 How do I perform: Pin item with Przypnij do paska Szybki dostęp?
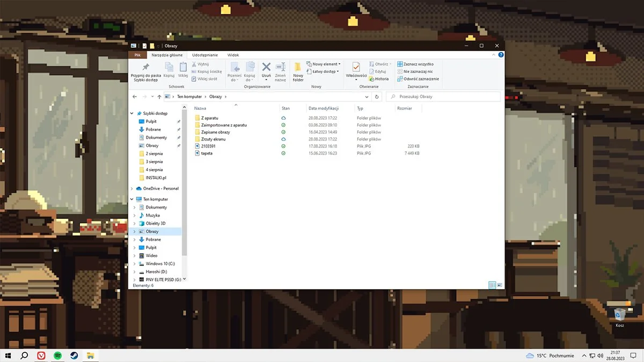(145, 70)
